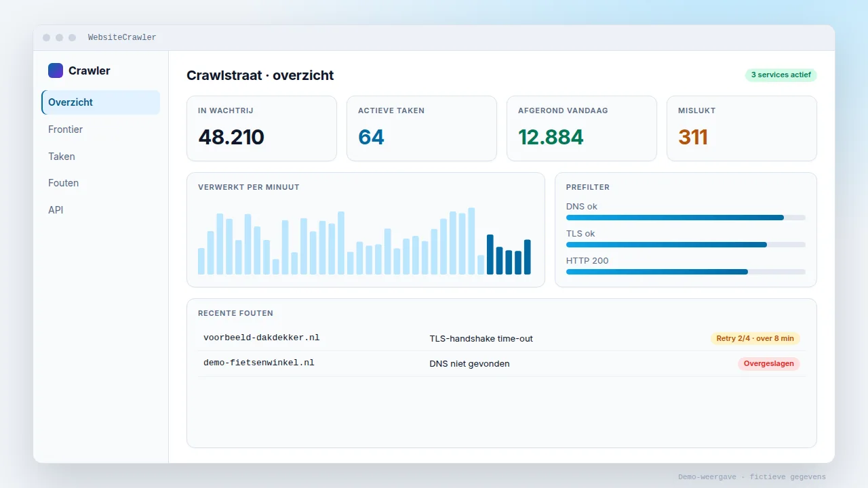This screenshot has height=488, width=868.
Task: Go to the Frontier page
Action: point(100,129)
